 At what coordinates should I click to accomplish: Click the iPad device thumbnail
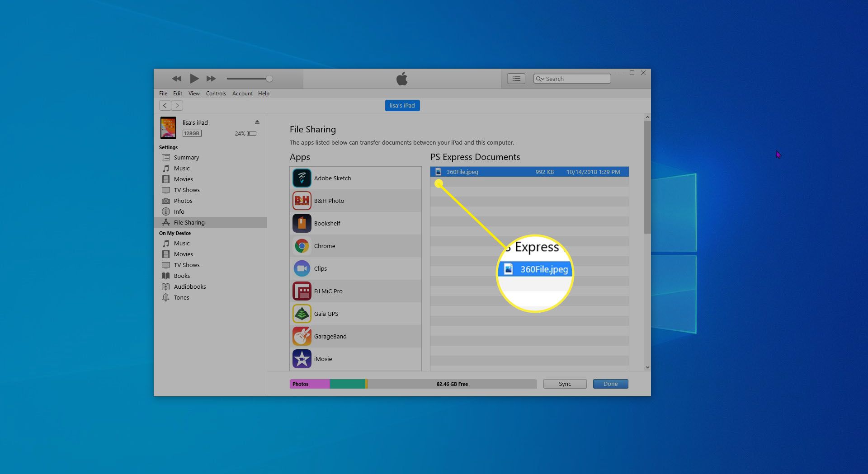pos(168,127)
